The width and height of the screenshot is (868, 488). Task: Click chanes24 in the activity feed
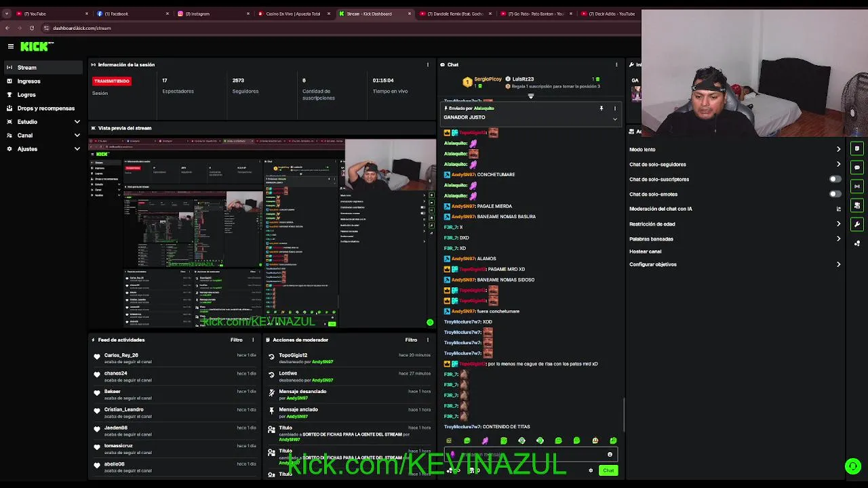115,373
